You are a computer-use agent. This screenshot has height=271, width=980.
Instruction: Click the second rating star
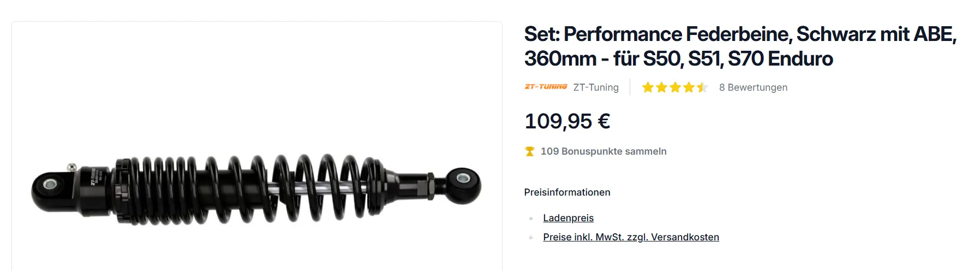661,87
